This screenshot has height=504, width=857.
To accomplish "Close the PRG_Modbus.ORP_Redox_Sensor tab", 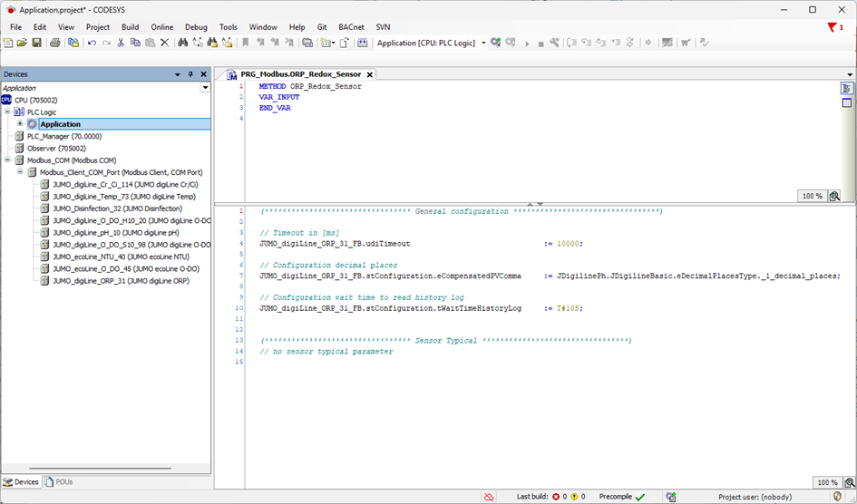I will [x=370, y=74].
